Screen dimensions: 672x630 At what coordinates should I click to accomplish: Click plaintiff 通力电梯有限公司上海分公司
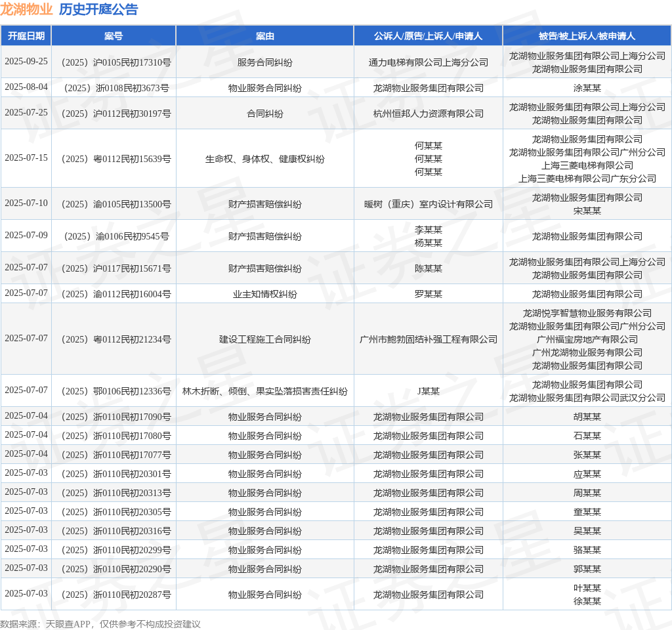pyautogui.click(x=428, y=62)
